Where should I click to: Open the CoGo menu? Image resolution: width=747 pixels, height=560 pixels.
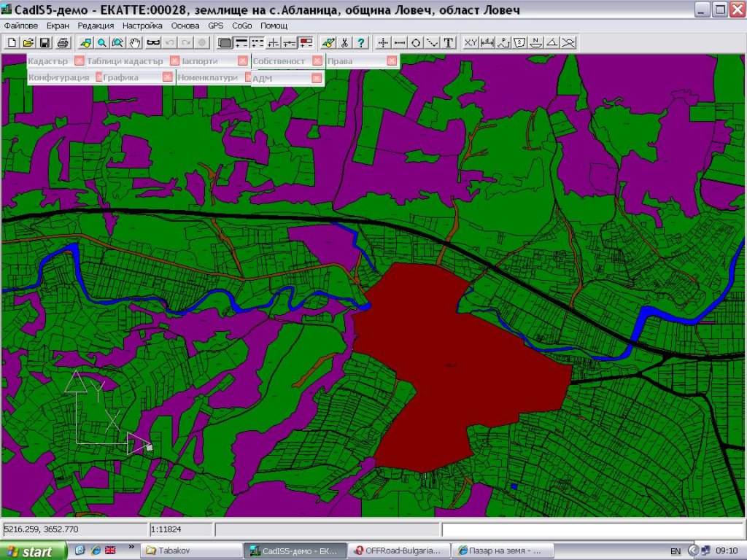pyautogui.click(x=241, y=26)
